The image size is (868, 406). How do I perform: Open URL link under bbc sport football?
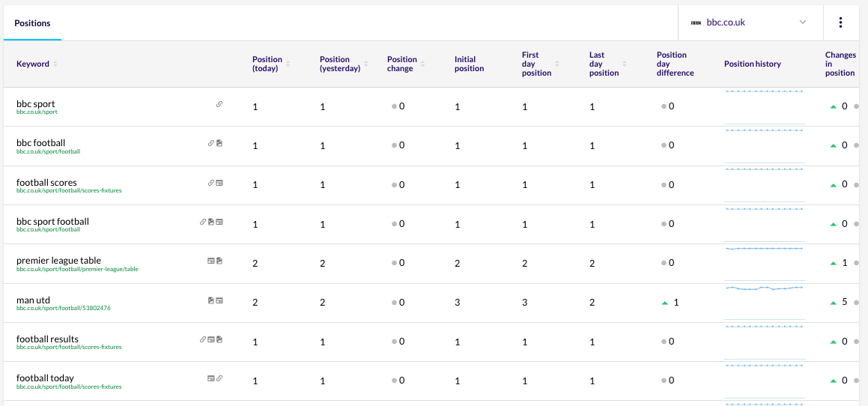[48, 229]
